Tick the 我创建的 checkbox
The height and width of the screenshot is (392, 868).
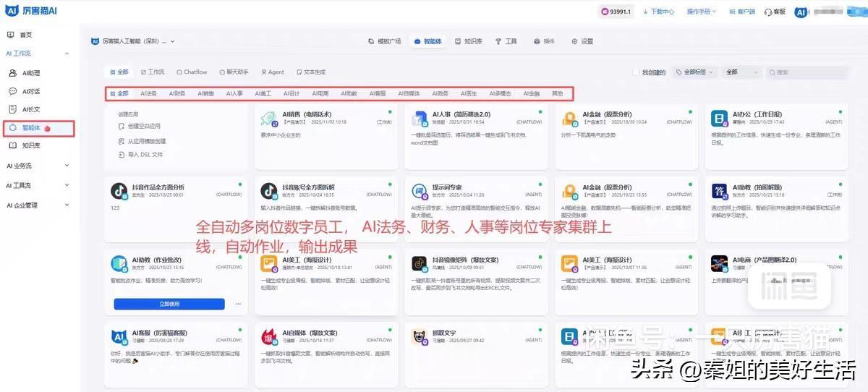click(636, 72)
